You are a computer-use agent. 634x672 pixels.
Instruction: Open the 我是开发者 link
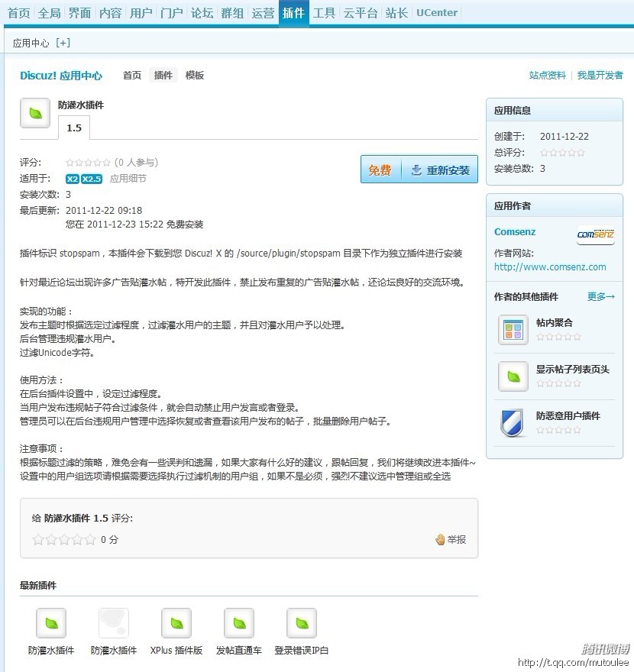coord(600,76)
